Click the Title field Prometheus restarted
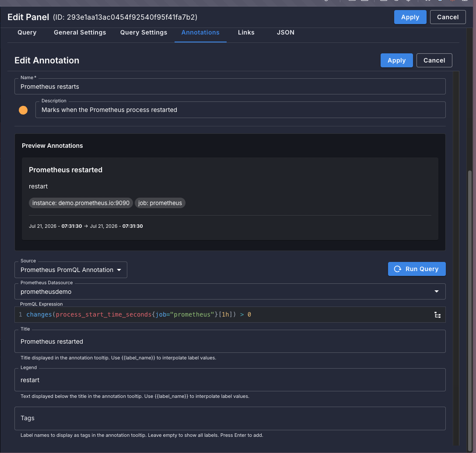This screenshot has width=476, height=453. tap(230, 341)
